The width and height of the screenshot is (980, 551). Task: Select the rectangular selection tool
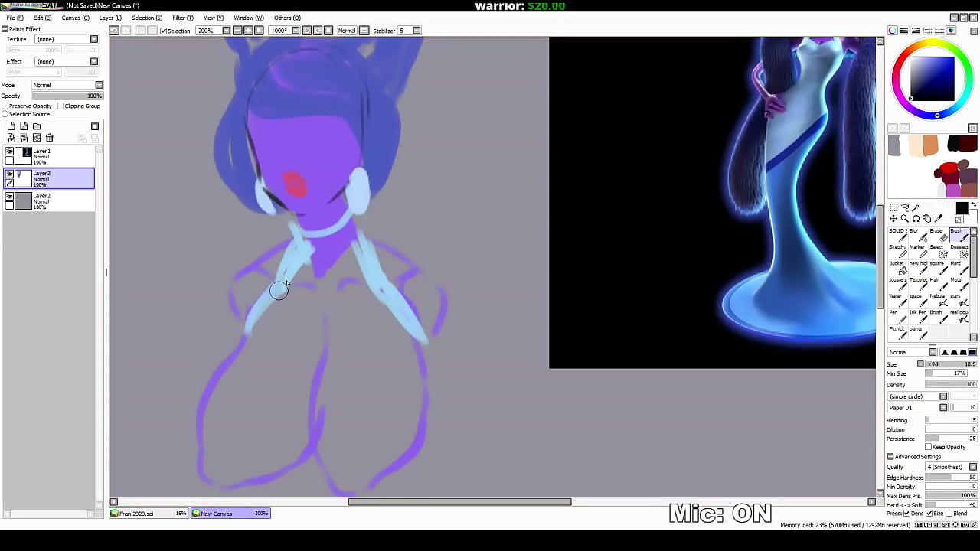[893, 207]
